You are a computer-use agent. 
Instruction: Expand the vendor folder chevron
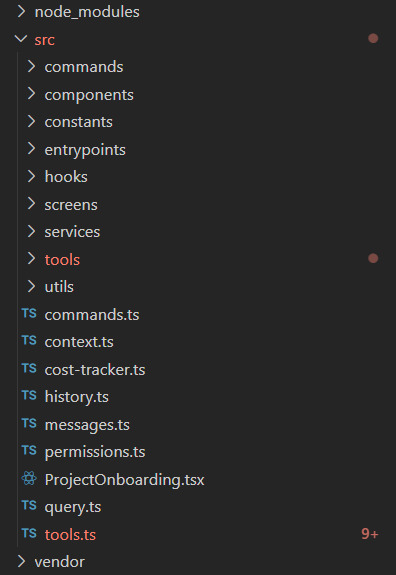point(21,561)
